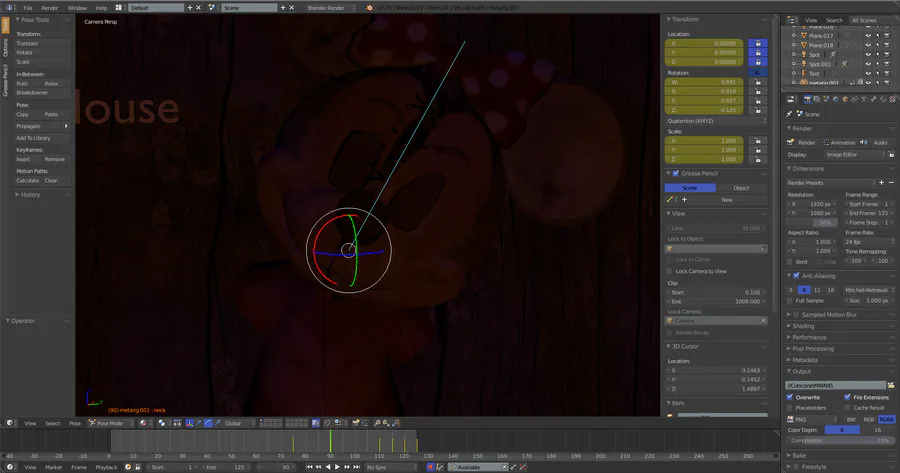Image resolution: width=900 pixels, height=473 pixels.
Task: Toggle the Lock Camera to View checkbox
Action: tap(669, 271)
